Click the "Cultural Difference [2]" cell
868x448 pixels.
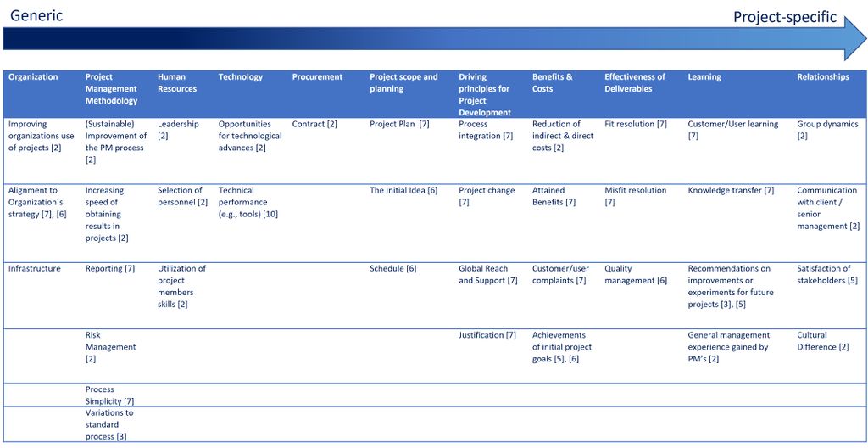[x=823, y=341]
